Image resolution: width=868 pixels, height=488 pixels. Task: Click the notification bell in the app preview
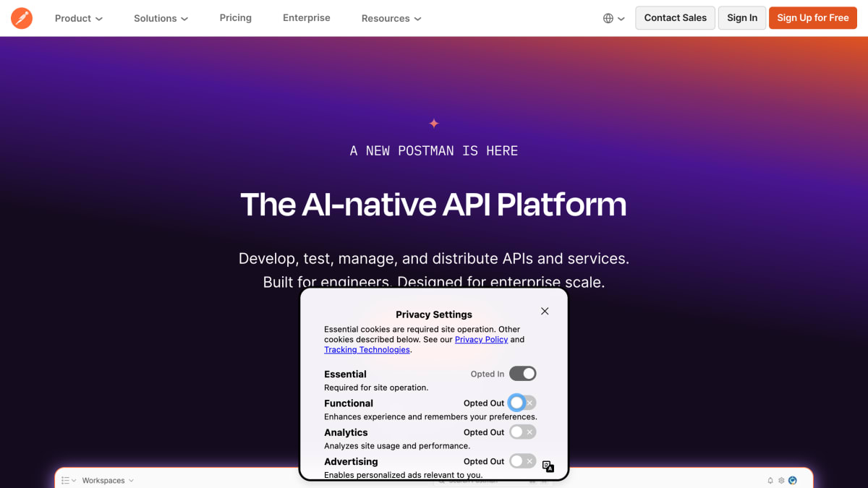point(770,481)
